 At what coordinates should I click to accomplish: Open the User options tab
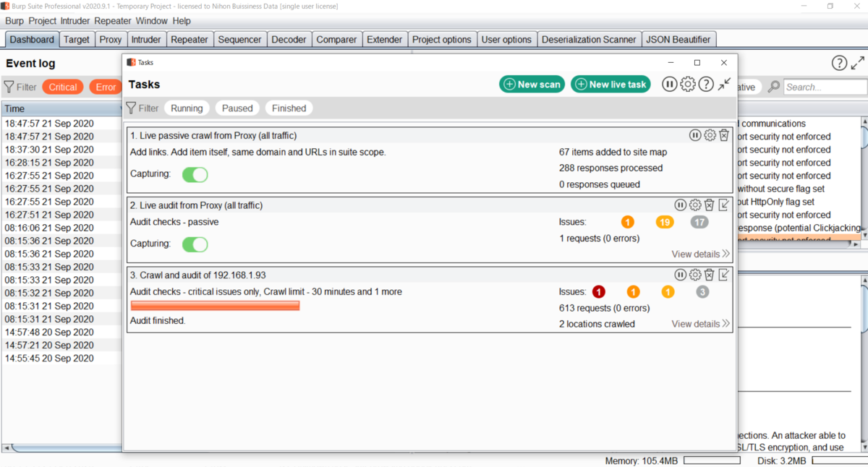pos(506,40)
